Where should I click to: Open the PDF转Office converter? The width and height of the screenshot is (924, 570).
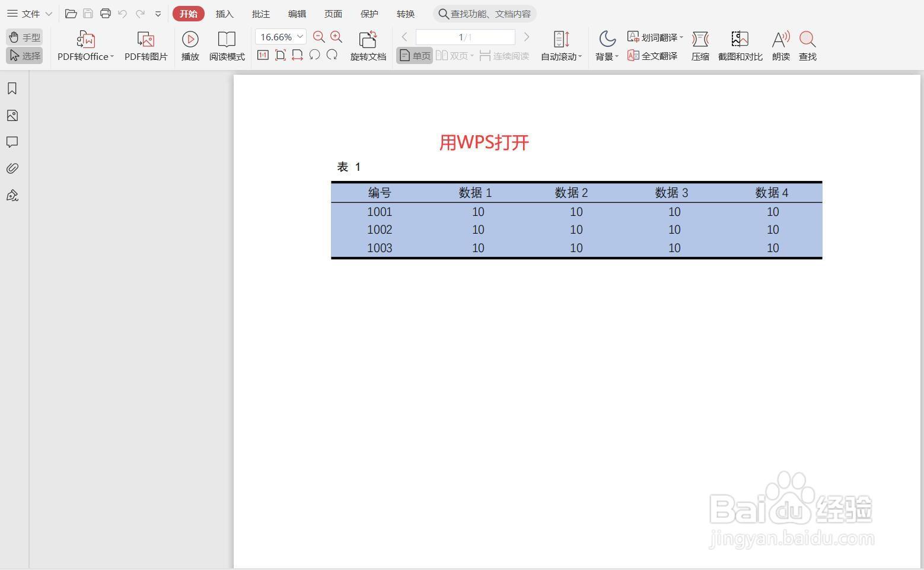point(85,46)
